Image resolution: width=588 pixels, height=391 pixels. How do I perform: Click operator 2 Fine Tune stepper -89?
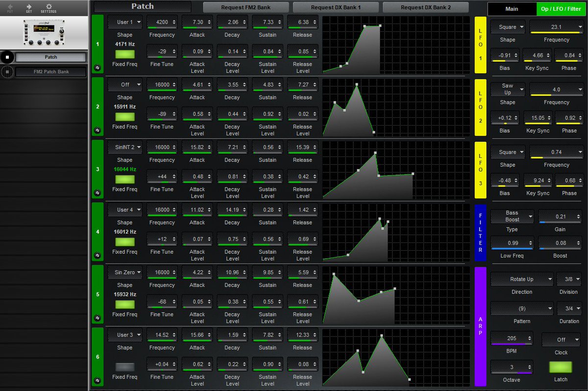point(162,114)
